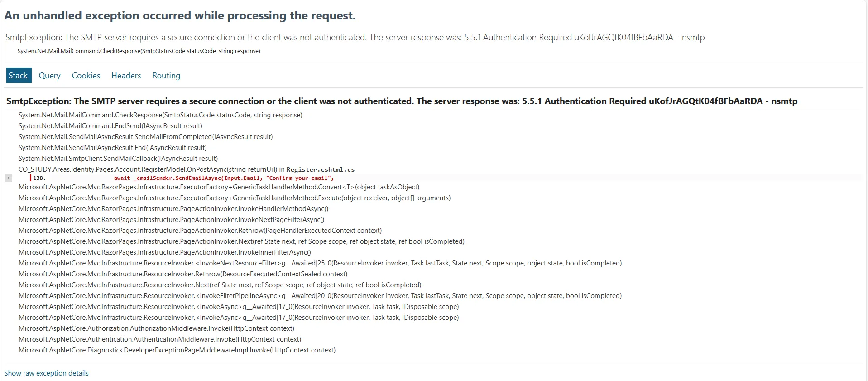Select the AuthenticationMiddleware.Invoke frame
Viewport: 868px width, 381px height.
pyautogui.click(x=160, y=339)
